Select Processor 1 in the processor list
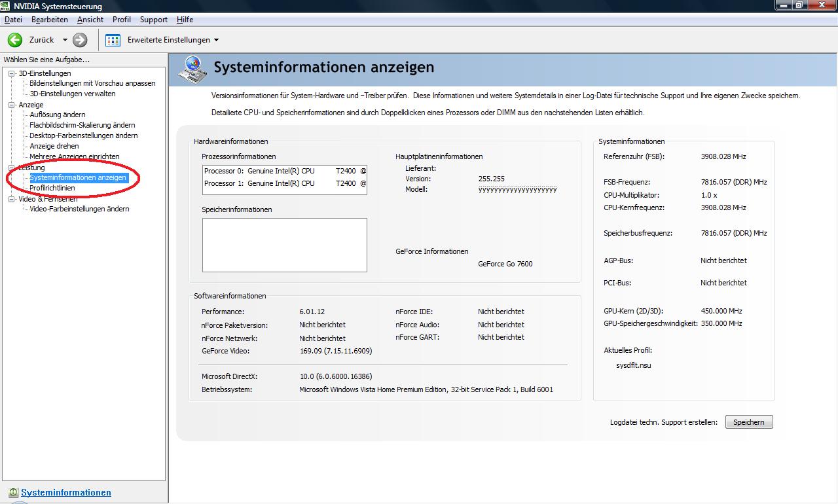Screen dimensions: 838x504 (x=285, y=183)
